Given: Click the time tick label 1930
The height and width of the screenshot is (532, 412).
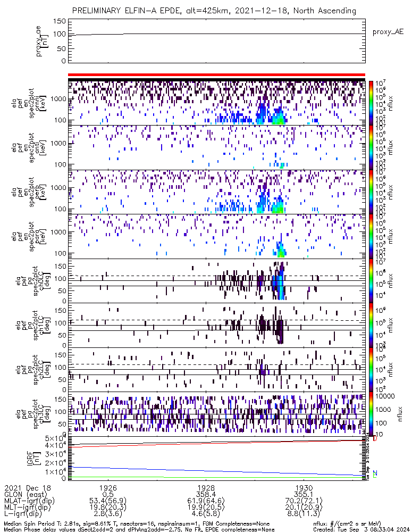Looking at the screenshot, I should coord(304,488).
